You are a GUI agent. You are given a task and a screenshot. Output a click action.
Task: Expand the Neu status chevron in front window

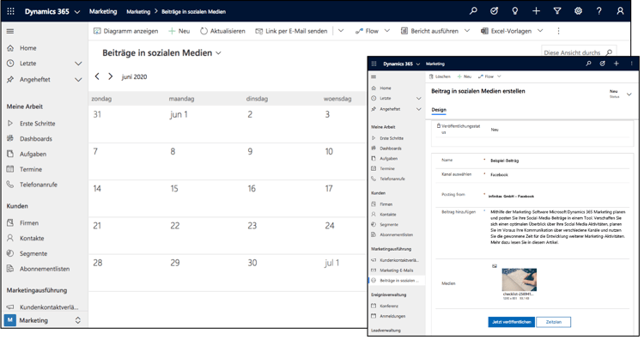click(x=629, y=94)
